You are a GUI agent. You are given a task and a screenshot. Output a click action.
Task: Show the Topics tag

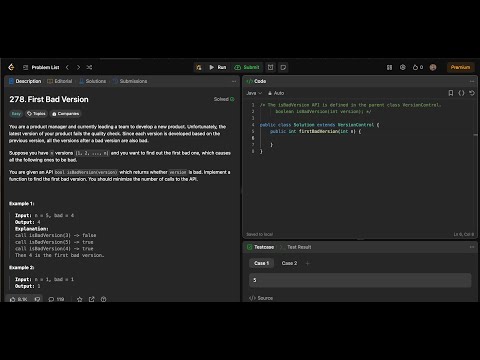click(x=36, y=114)
